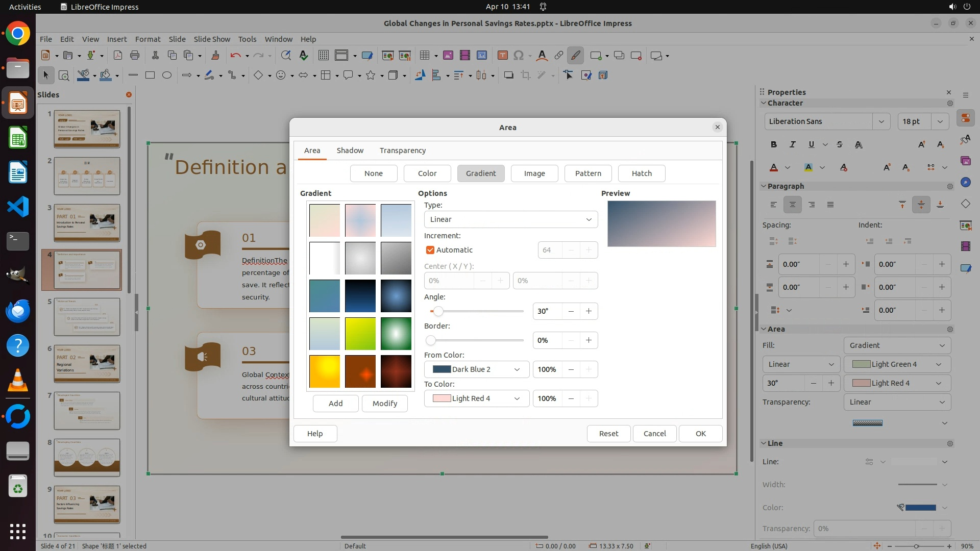Screen dimensions: 980x551
Task: Select the Rectangle shape tool
Action: point(150,75)
